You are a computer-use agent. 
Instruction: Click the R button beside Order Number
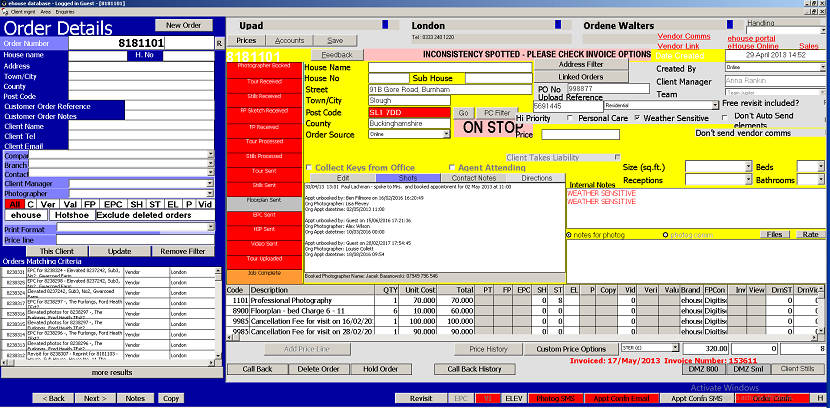tap(219, 43)
